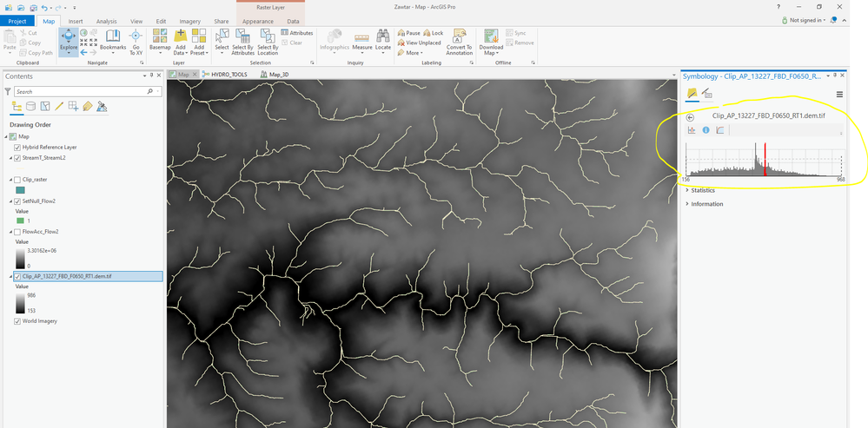Click the Add Data button

180,42
